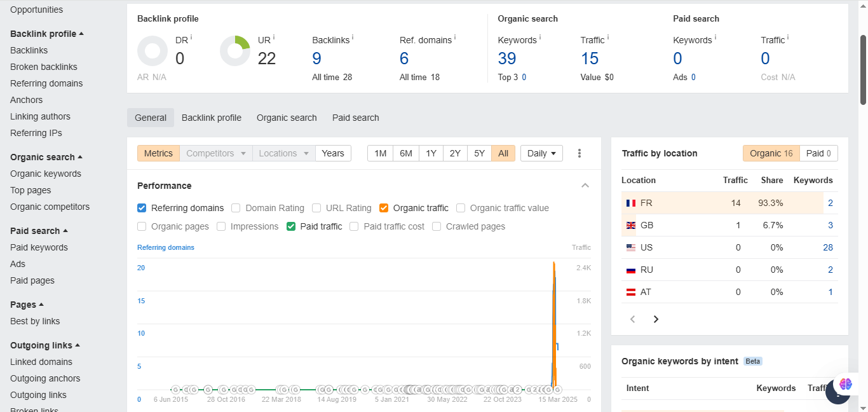Toggle Referring domains checkbox
868x412 pixels.
click(142, 208)
